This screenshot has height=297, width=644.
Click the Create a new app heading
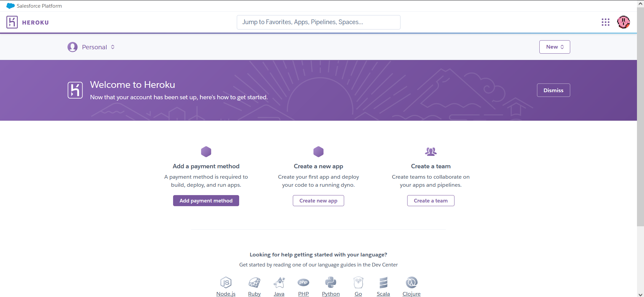(x=318, y=166)
